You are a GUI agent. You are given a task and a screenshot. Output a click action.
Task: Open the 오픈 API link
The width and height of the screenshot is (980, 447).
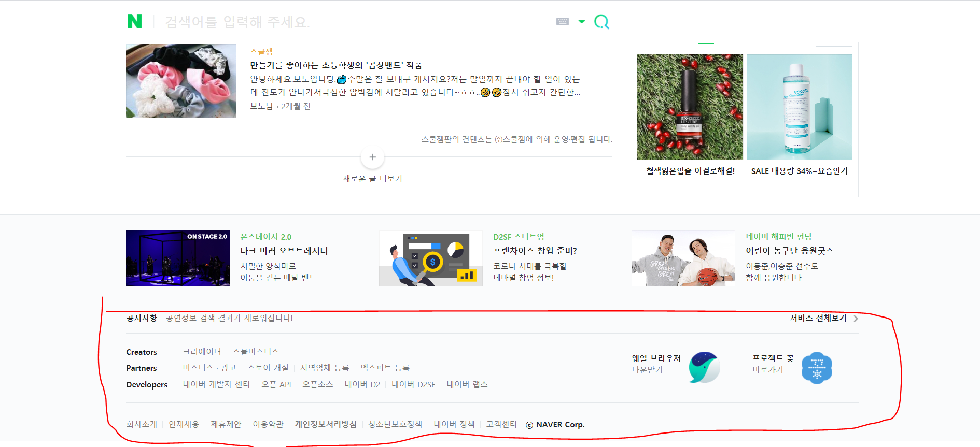[276, 384]
